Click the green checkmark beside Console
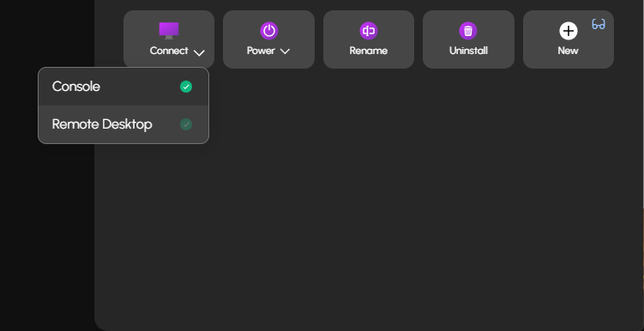Image resolution: width=644 pixels, height=331 pixels. (x=186, y=87)
